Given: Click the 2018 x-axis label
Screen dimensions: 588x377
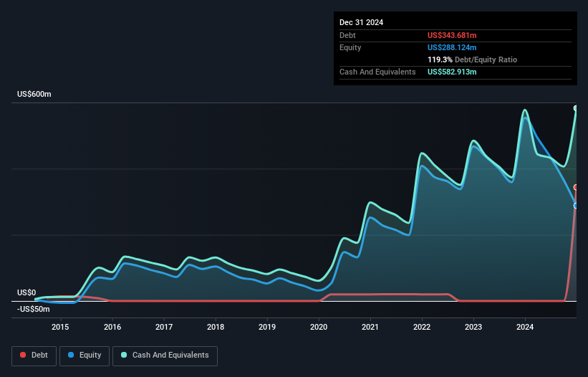Looking at the screenshot, I should coord(216,327).
